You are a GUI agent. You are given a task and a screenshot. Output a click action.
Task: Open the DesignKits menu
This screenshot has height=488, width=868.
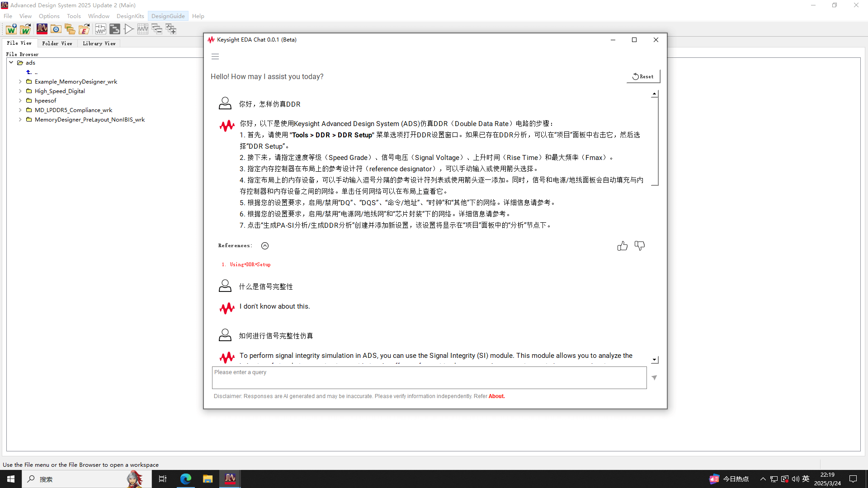point(130,16)
